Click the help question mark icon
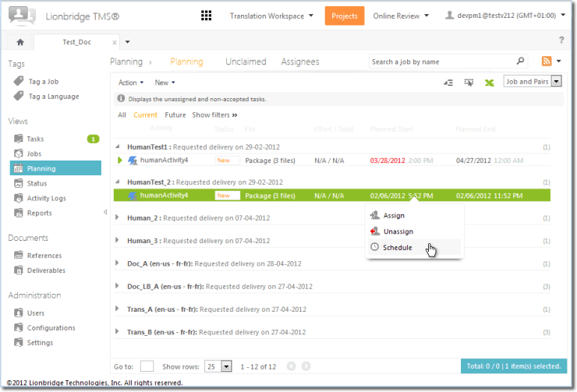This screenshot has height=392, width=577. [561, 41]
